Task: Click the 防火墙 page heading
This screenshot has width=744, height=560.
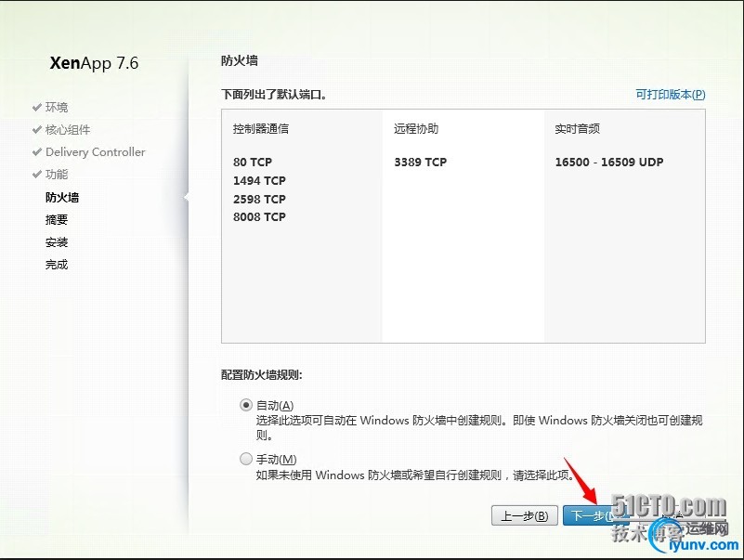Action: coord(240,60)
